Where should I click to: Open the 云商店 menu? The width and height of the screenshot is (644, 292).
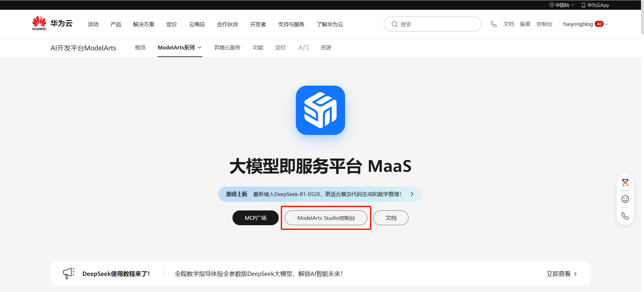pos(197,24)
